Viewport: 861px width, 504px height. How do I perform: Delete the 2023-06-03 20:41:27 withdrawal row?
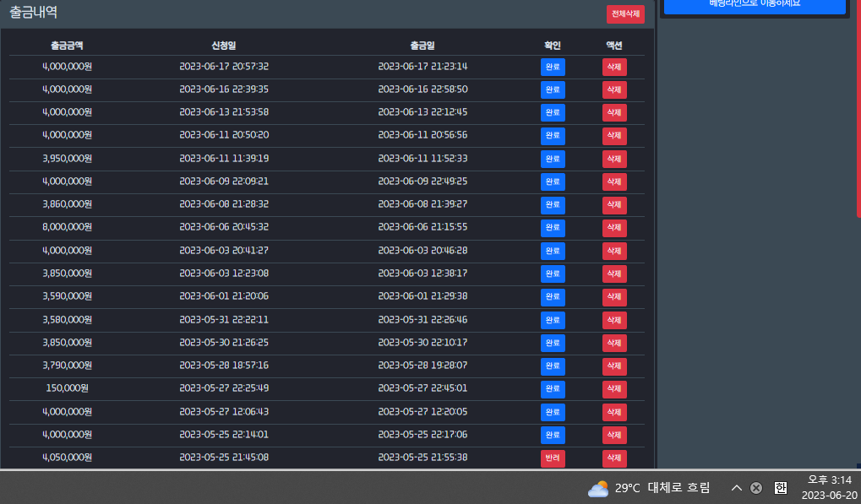tap(614, 252)
